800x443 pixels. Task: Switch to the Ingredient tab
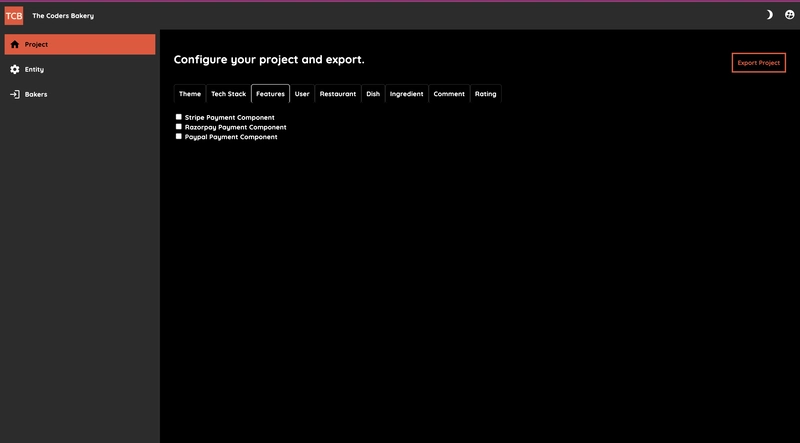coord(407,94)
